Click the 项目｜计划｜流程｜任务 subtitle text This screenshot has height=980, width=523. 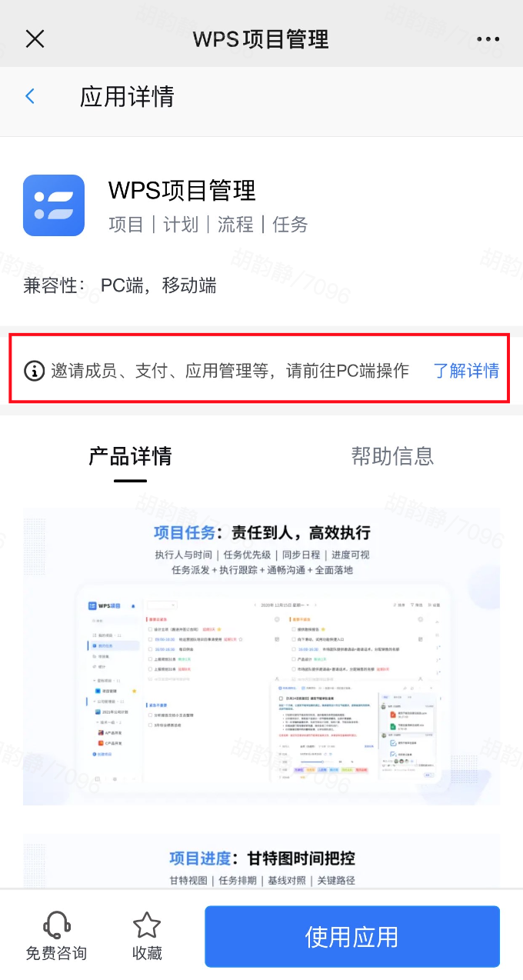pos(208,225)
